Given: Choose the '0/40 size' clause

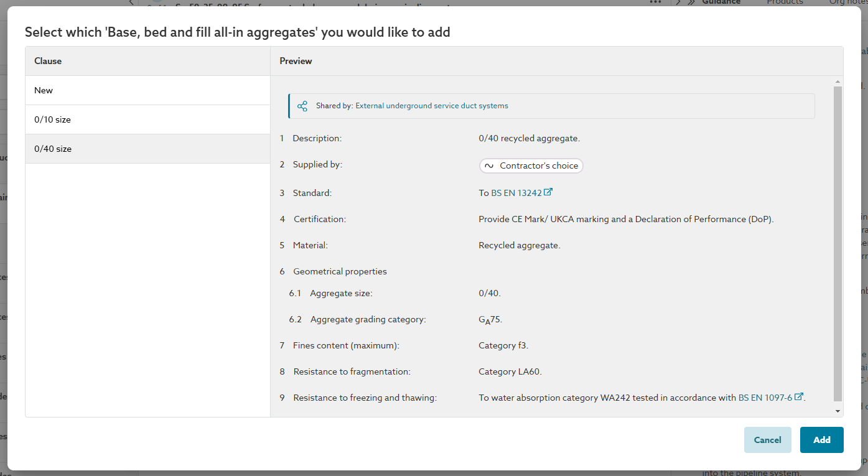Looking at the screenshot, I should coord(147,149).
